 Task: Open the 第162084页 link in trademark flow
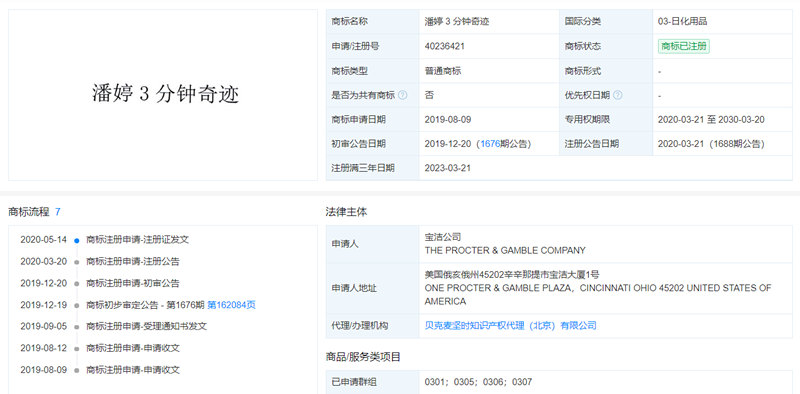231,305
